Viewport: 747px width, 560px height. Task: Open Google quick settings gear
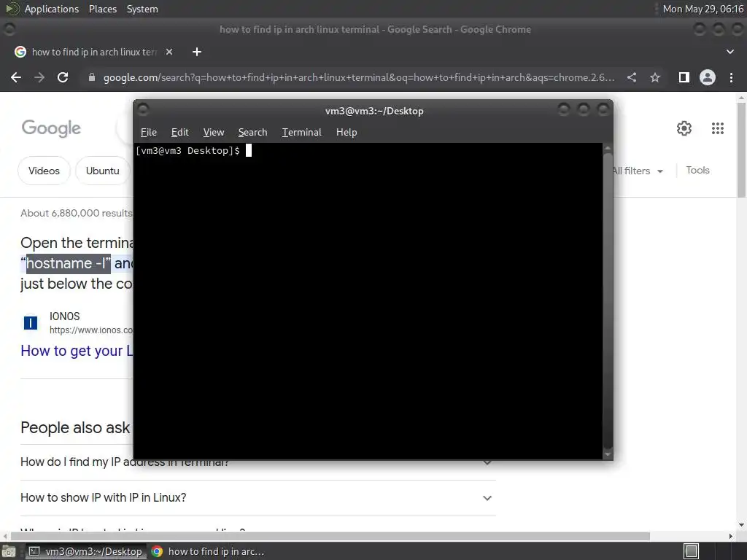684,128
